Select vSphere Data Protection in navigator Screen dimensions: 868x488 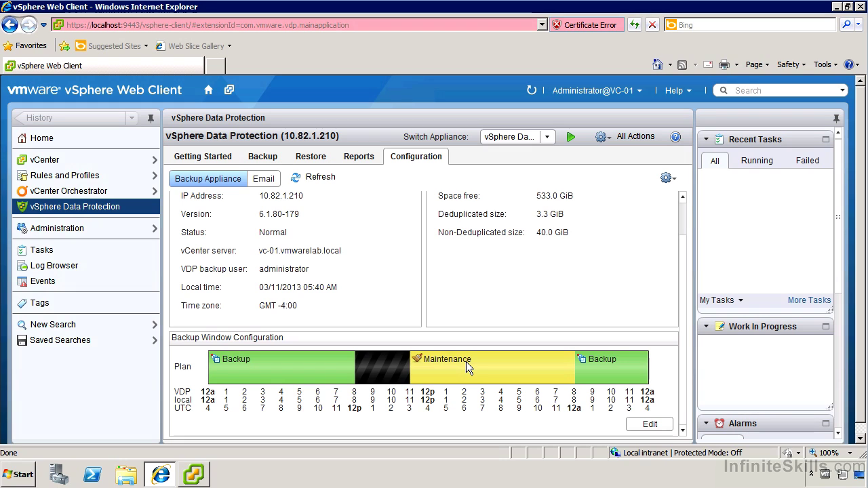click(x=86, y=207)
